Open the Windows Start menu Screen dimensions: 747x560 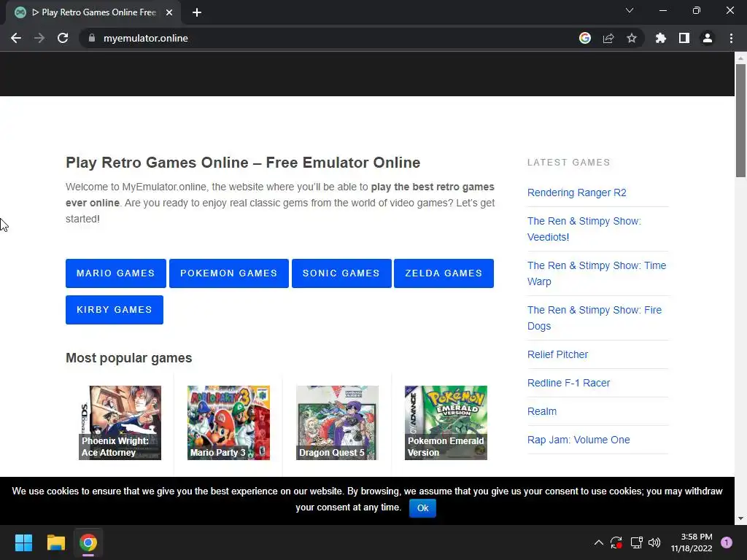[23, 542]
